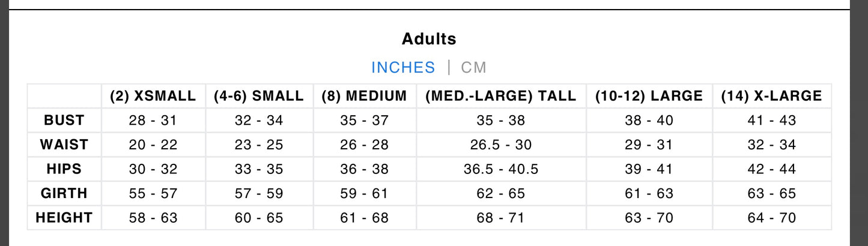Click the TALL hips value 36.5 - 40.5
868x246 pixels.
[x=502, y=169]
